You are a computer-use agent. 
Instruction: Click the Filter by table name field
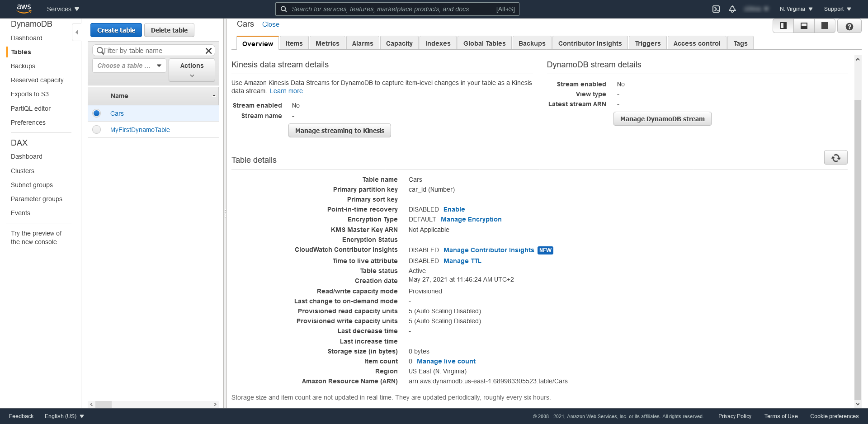(x=154, y=51)
